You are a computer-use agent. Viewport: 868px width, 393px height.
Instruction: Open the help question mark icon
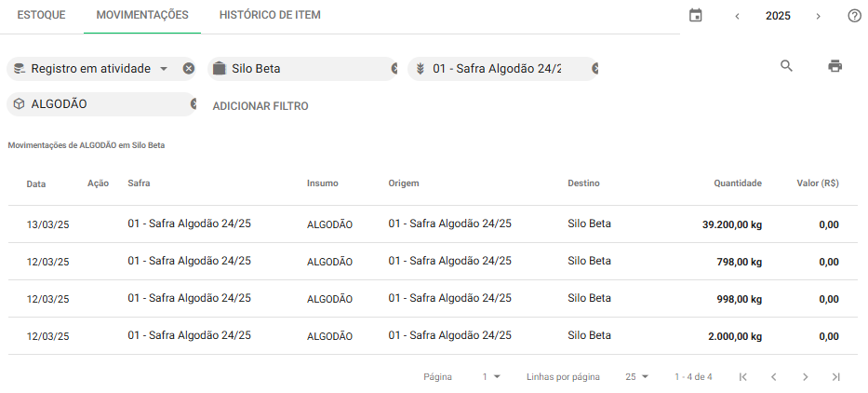coord(854,16)
